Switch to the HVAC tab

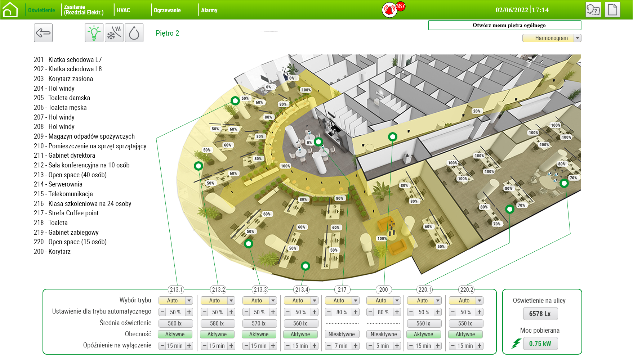124,10
